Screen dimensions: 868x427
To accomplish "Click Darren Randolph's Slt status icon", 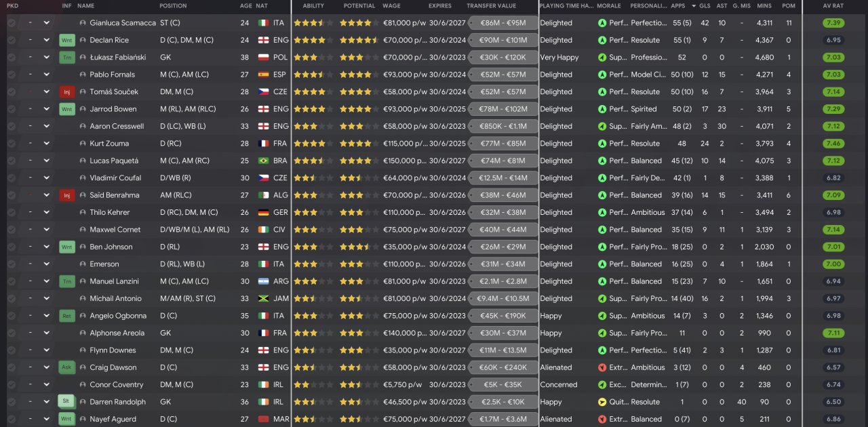I will pyautogui.click(x=66, y=402).
